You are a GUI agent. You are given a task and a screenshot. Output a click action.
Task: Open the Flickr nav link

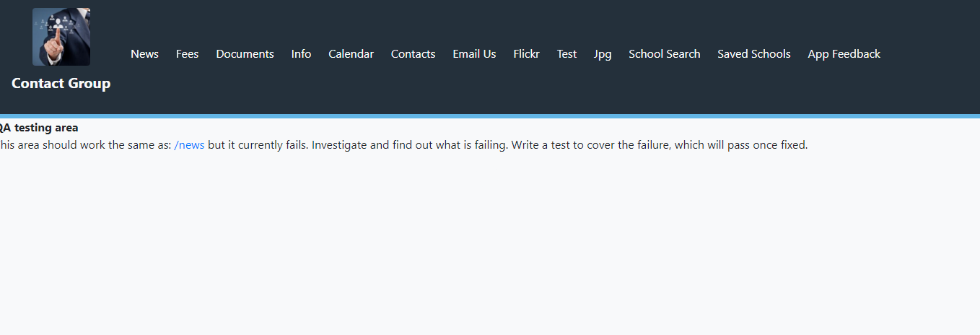tap(526, 54)
